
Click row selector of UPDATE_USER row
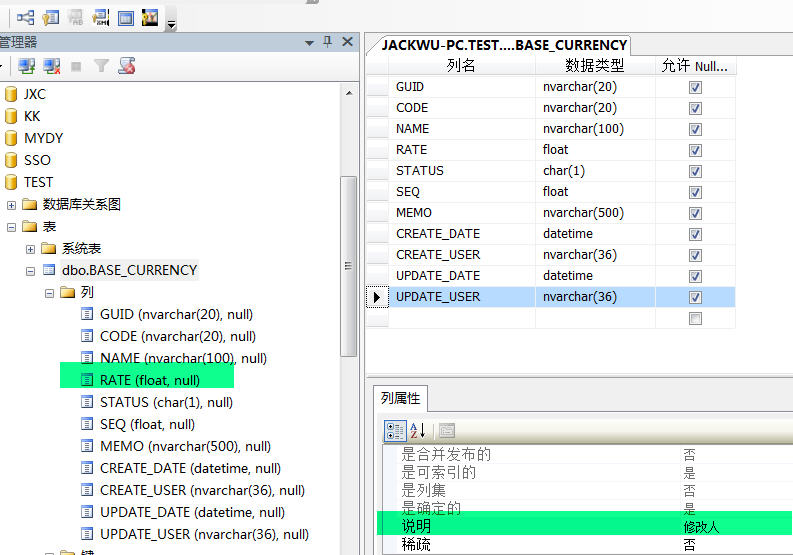click(377, 297)
